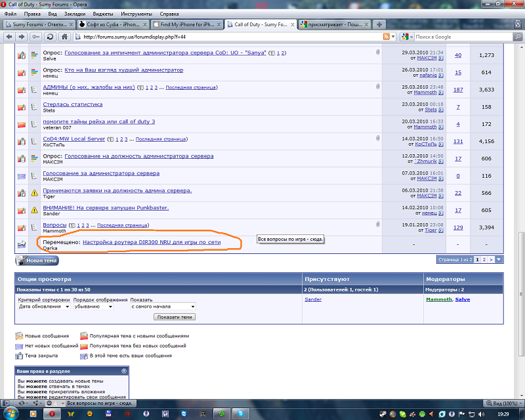Click the Opera icon in the Windows taskbar

(x=52, y=413)
